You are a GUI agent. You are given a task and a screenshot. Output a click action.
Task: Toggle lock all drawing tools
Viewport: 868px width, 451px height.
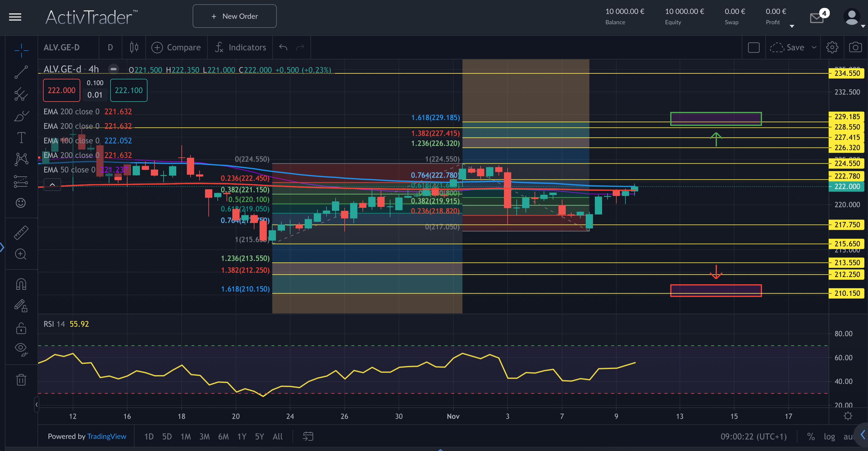click(x=21, y=328)
